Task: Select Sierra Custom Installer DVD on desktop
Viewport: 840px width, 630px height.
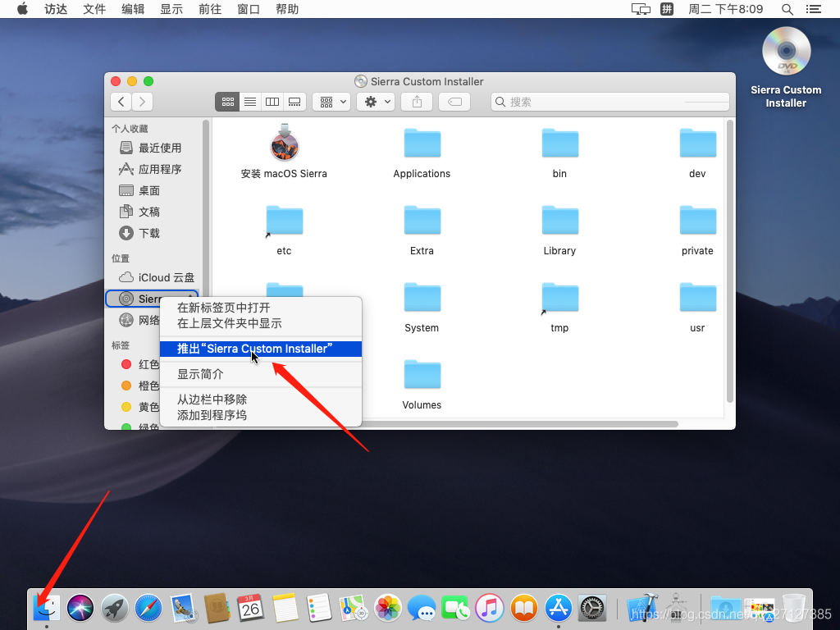Action: pos(786,67)
